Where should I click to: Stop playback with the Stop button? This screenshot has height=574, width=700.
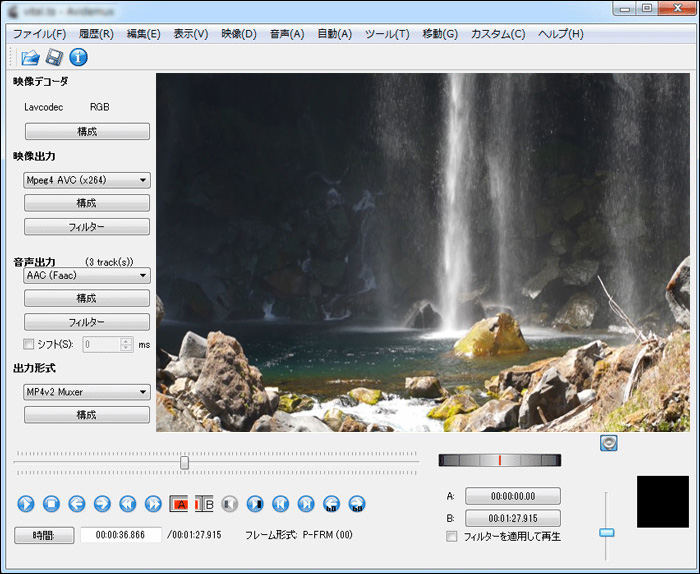tap(51, 504)
